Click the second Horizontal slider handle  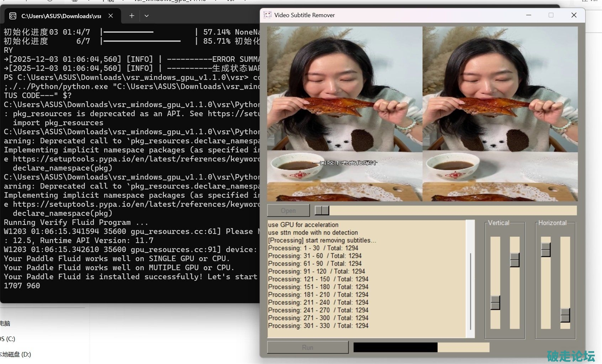tap(565, 315)
